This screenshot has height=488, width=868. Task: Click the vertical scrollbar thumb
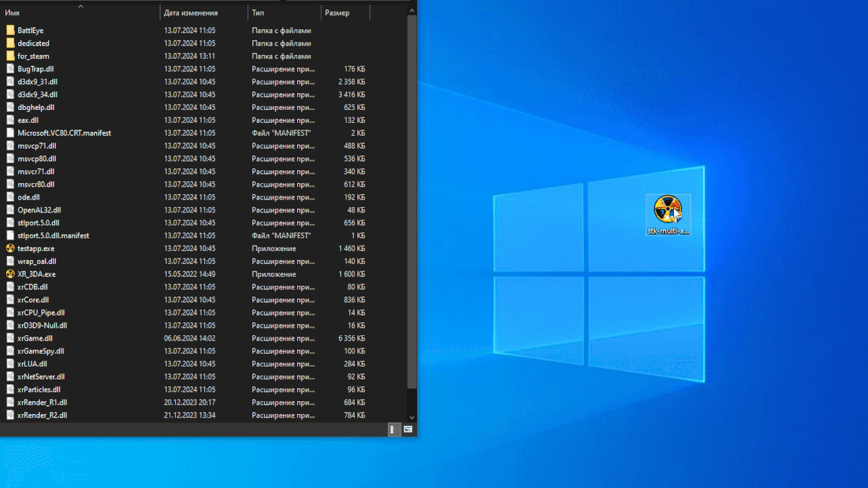[x=412, y=202]
